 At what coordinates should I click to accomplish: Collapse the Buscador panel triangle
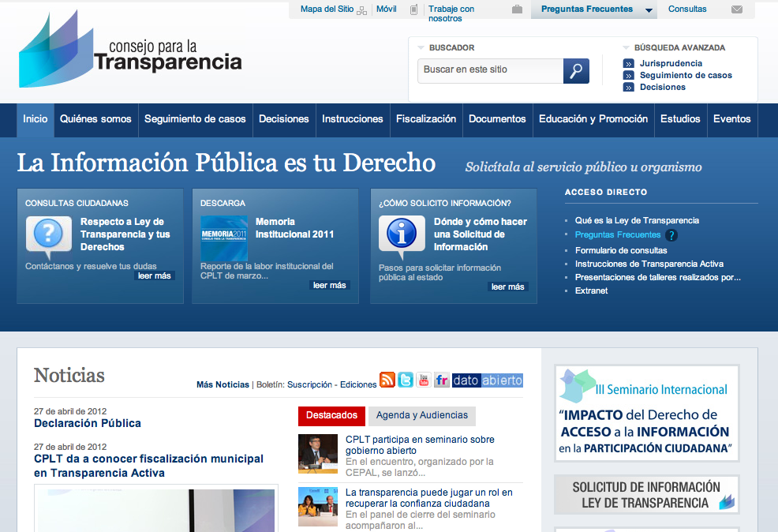click(421, 48)
